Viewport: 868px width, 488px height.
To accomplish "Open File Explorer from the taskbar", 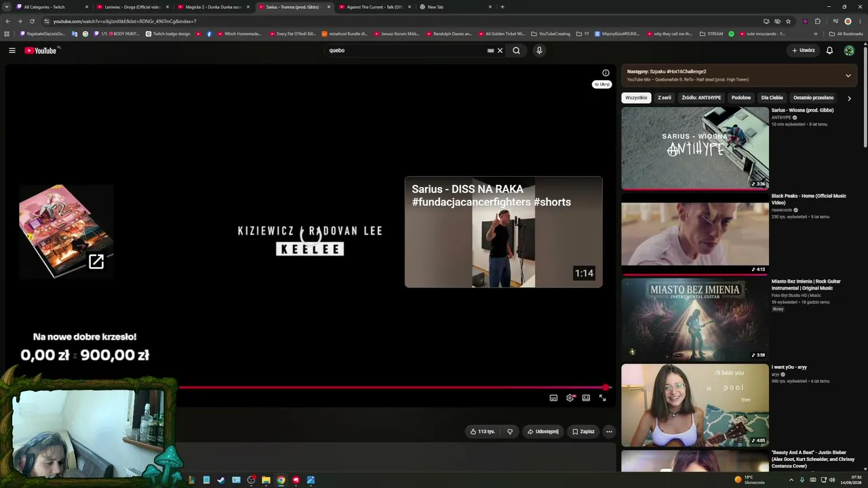I will point(266,480).
